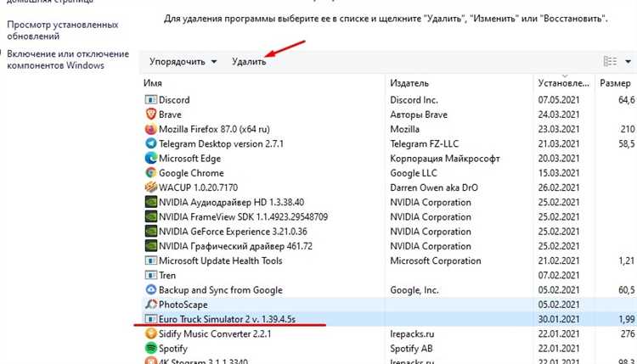
Task: Click the Удалить button
Action: click(x=249, y=62)
